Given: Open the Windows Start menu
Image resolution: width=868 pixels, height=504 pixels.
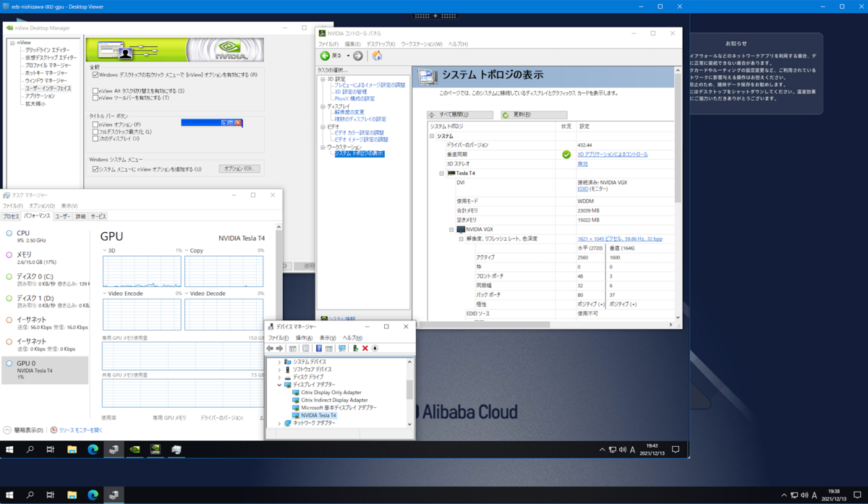Looking at the screenshot, I should pyautogui.click(x=9, y=449).
